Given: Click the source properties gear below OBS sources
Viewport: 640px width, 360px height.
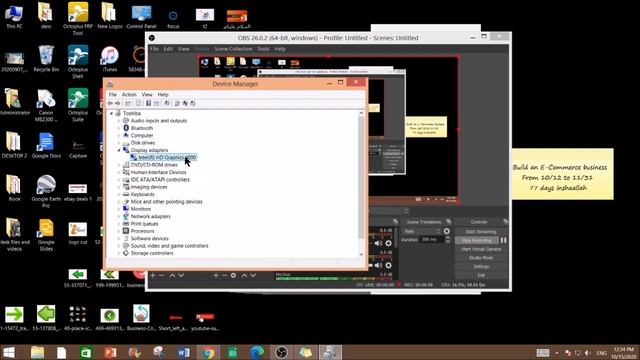Looking at the screenshot, I should pos(233,276).
